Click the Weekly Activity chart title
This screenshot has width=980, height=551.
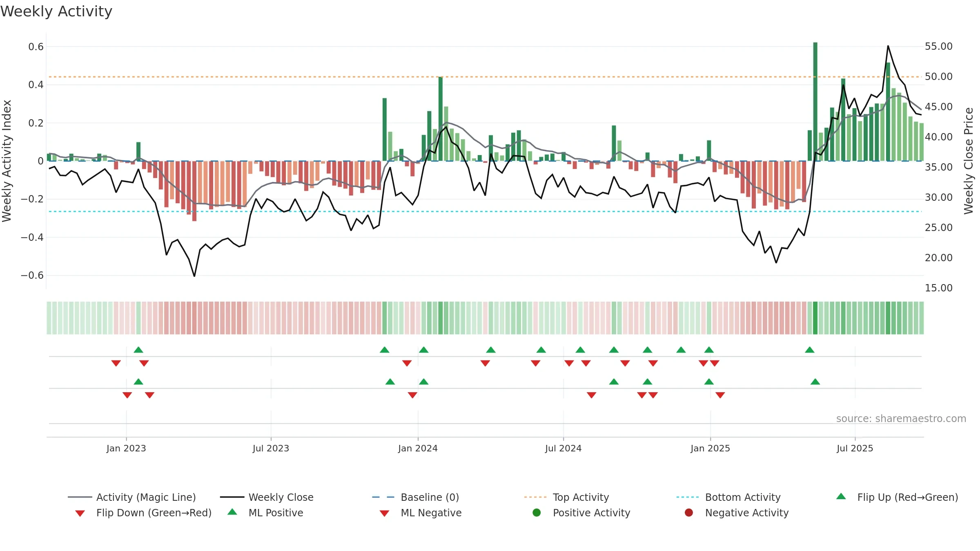(56, 11)
